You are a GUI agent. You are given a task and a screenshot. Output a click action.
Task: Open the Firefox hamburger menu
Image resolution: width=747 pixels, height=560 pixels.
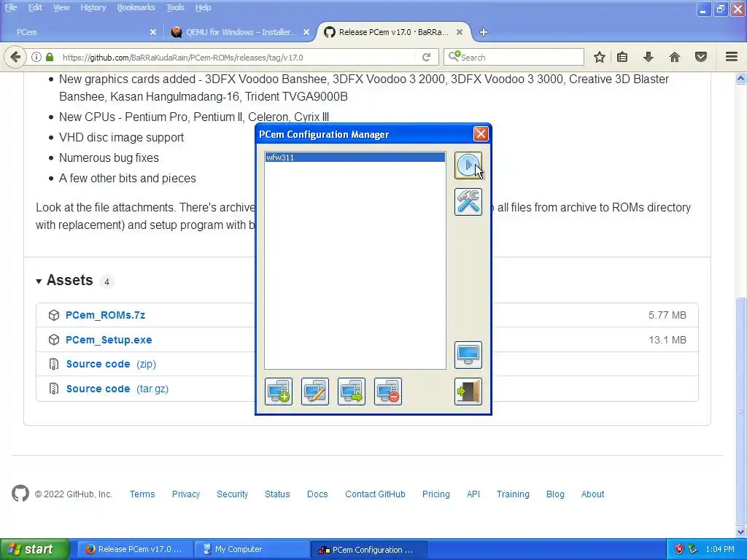pyautogui.click(x=732, y=57)
